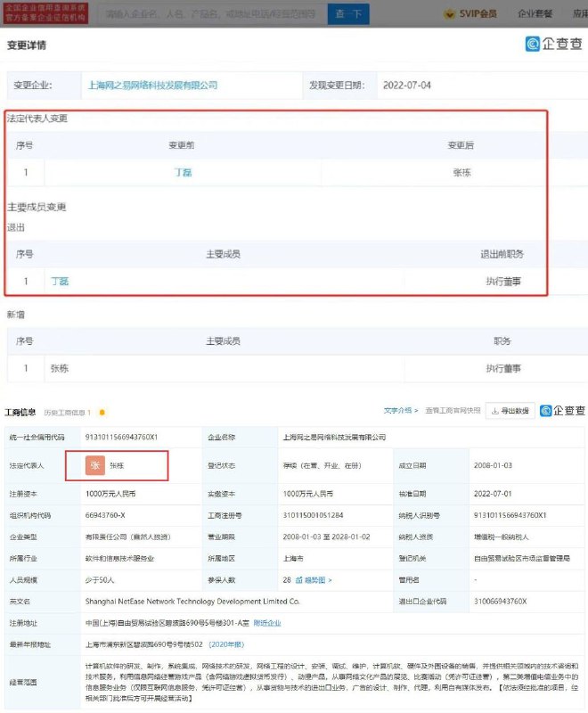
Task: Click the 企查查 logo beside 导出数据
Action: point(562,411)
